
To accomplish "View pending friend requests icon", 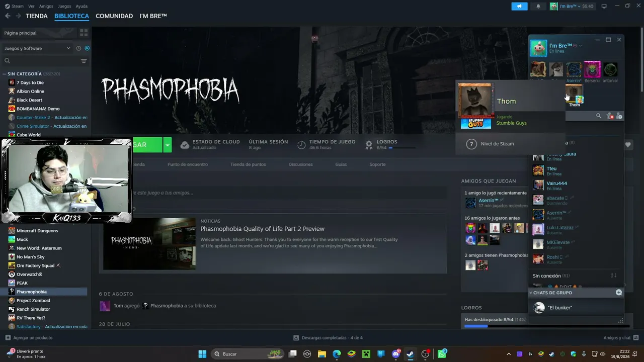I will coord(610,116).
